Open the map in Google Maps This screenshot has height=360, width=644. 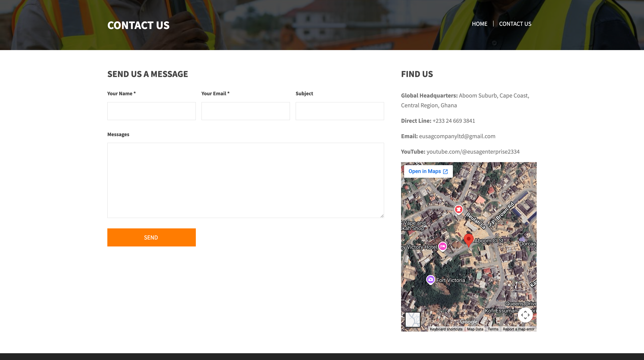428,171
